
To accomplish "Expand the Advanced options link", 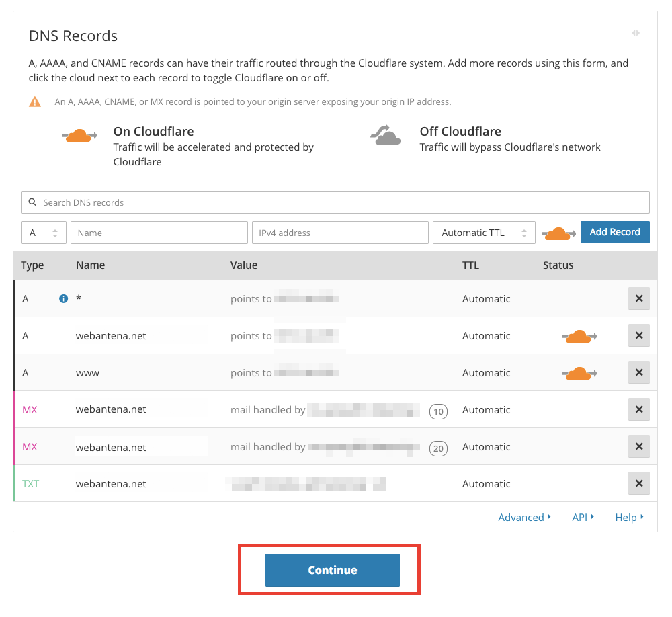I will pyautogui.click(x=524, y=517).
